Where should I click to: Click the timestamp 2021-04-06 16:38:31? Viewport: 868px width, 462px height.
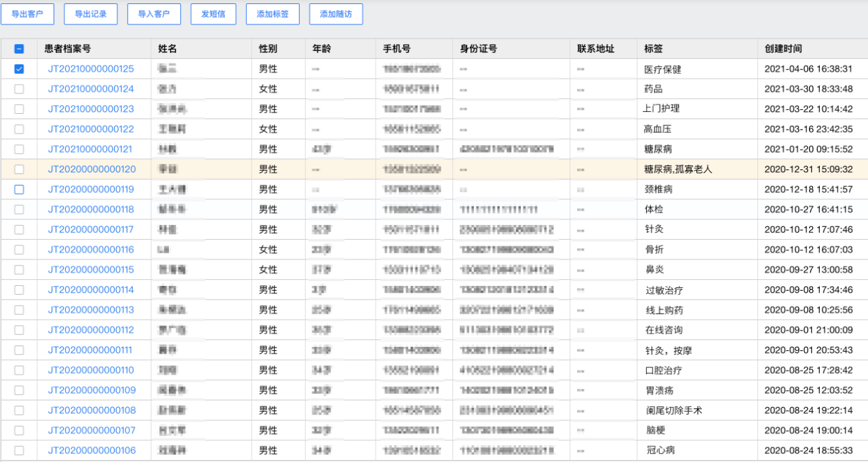click(808, 69)
